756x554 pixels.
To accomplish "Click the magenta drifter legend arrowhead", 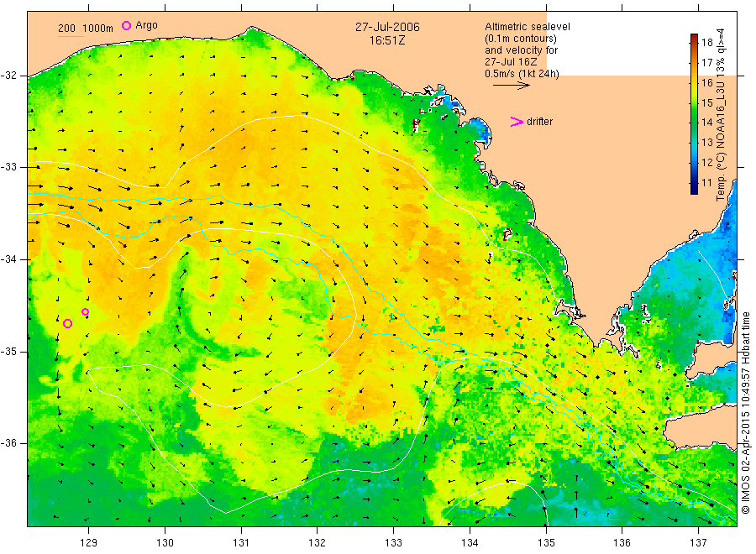I will click(x=517, y=122).
